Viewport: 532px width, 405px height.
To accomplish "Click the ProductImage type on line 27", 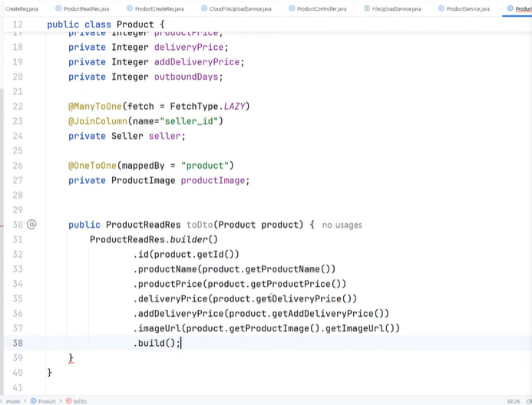I will click(x=144, y=180).
